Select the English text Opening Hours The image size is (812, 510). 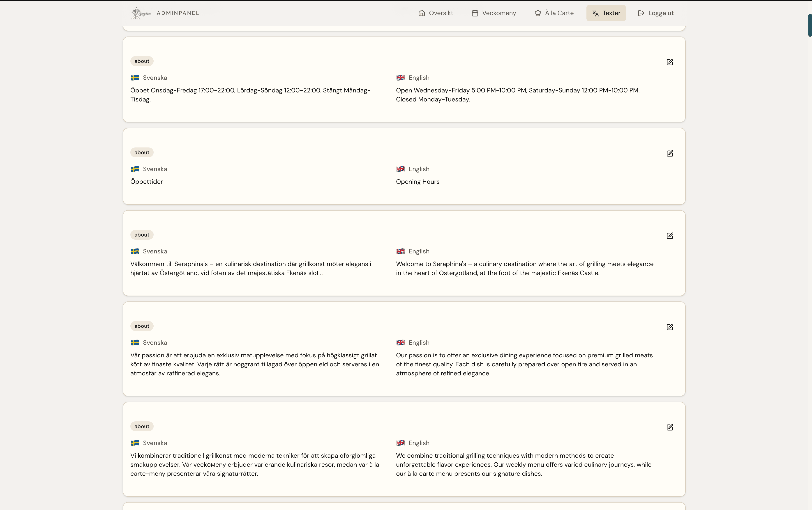pos(418,182)
